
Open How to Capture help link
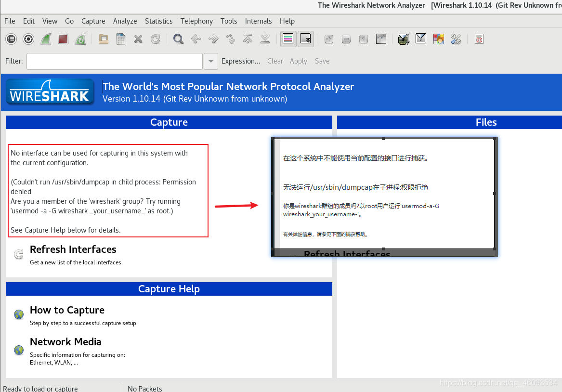pos(67,310)
